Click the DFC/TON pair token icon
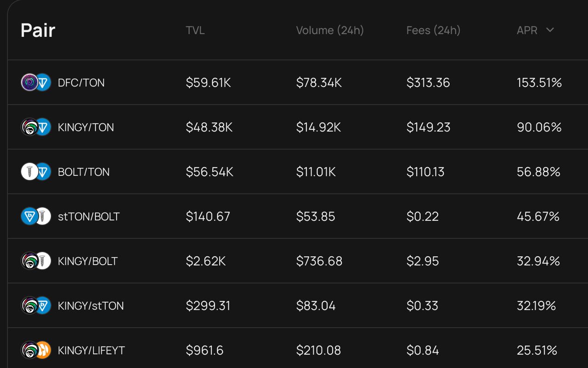 click(x=36, y=82)
